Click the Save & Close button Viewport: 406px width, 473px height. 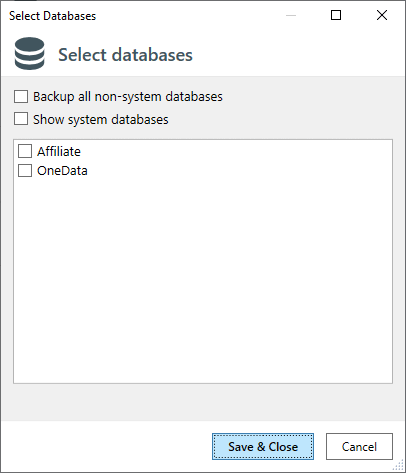coord(263,446)
